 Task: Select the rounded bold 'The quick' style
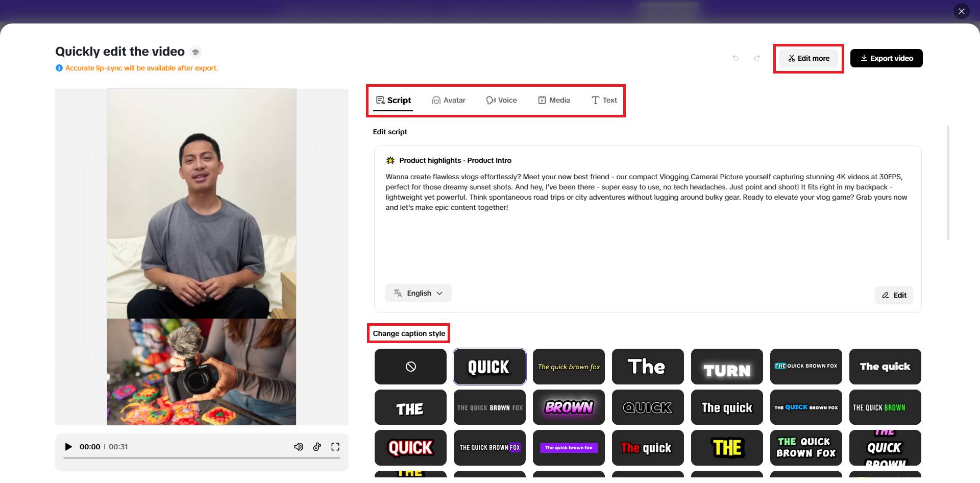coord(885,367)
